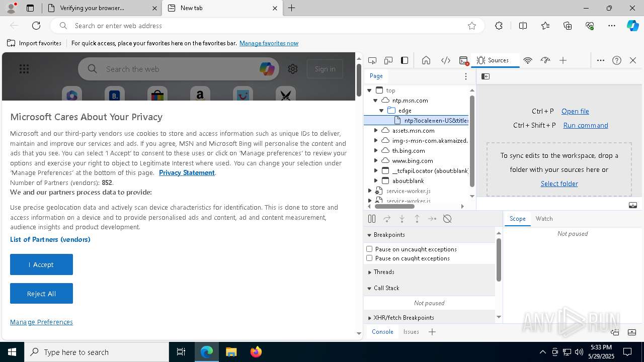Toggle the DevTools activity bar dock icon
The height and width of the screenshot is (362, 644).
pos(405,60)
